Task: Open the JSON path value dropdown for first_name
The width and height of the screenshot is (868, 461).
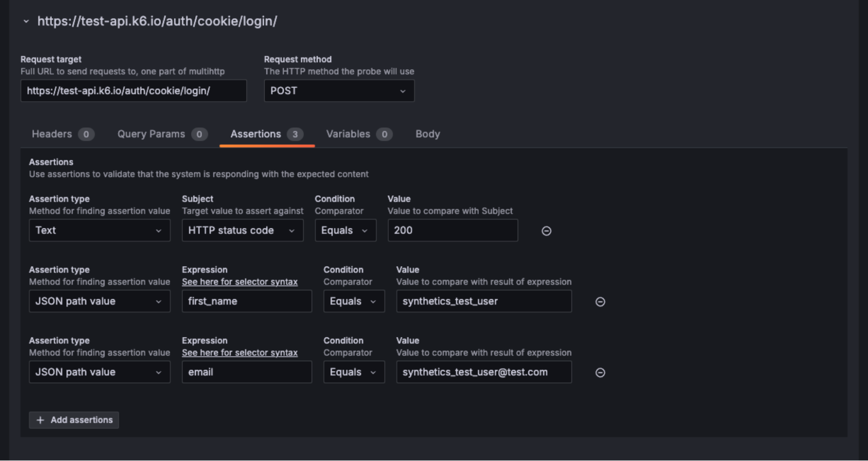Action: coord(99,301)
